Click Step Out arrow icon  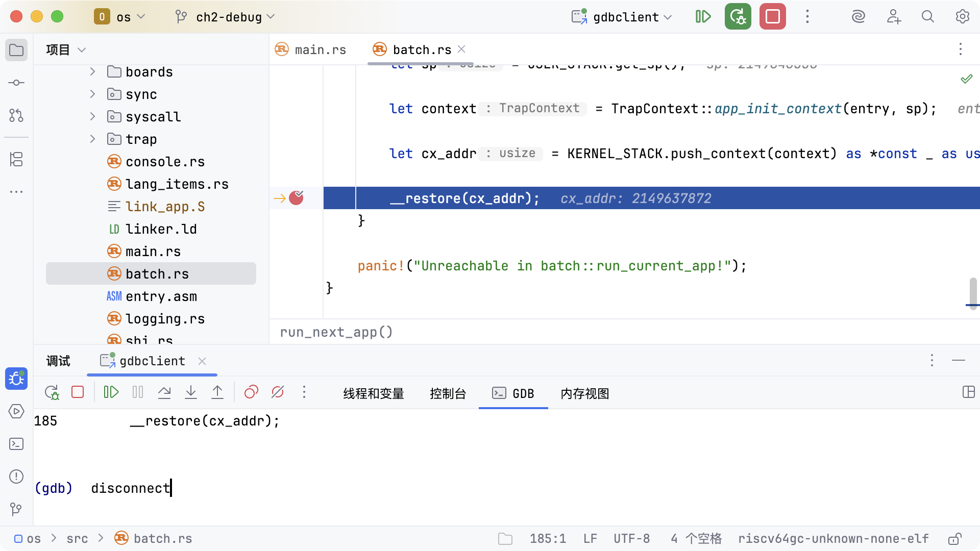tap(217, 392)
